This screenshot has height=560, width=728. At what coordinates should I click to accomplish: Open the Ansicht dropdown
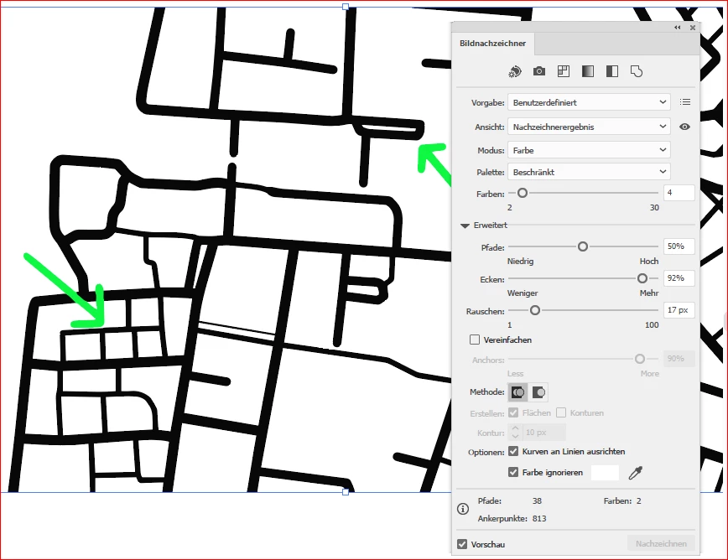coord(589,127)
